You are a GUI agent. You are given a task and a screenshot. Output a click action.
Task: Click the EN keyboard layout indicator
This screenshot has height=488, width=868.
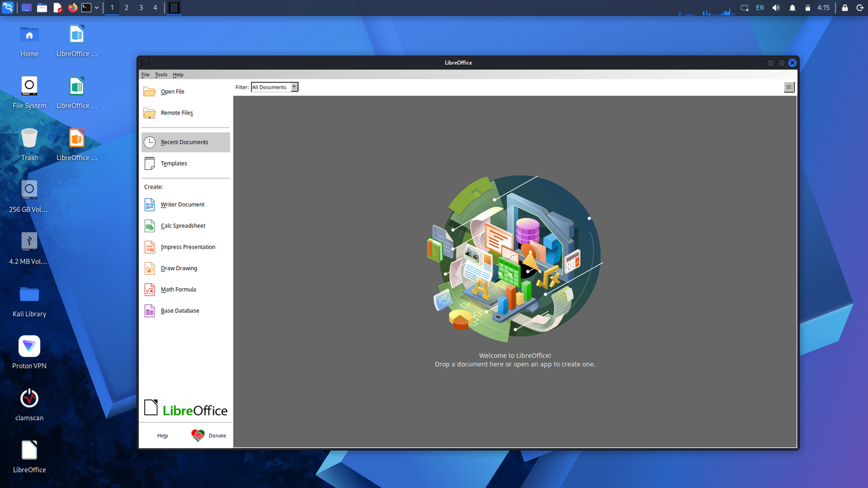point(760,8)
